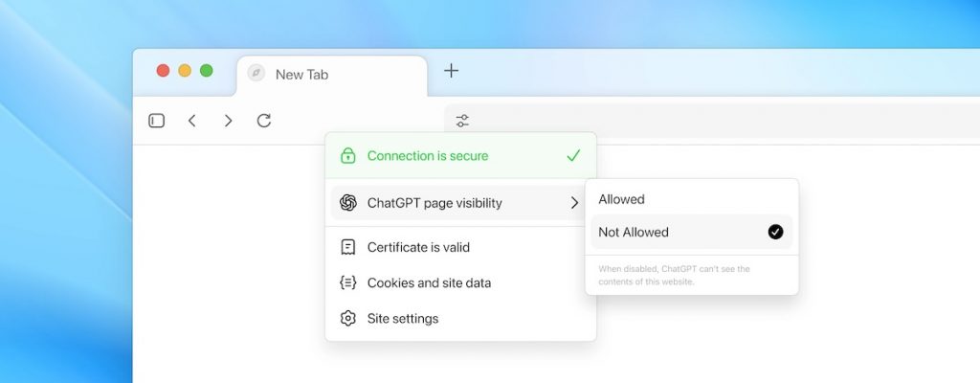Toggle the sidebar panel icon
Viewport: 980px width, 383px height.
click(x=157, y=121)
